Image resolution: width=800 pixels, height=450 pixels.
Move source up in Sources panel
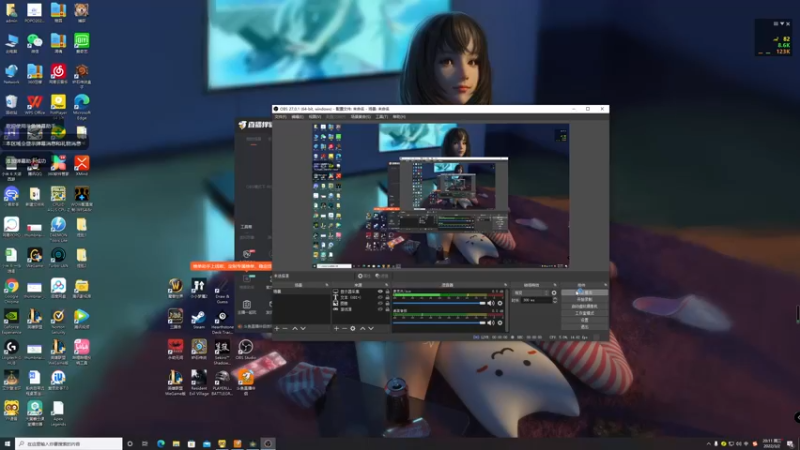click(x=363, y=329)
